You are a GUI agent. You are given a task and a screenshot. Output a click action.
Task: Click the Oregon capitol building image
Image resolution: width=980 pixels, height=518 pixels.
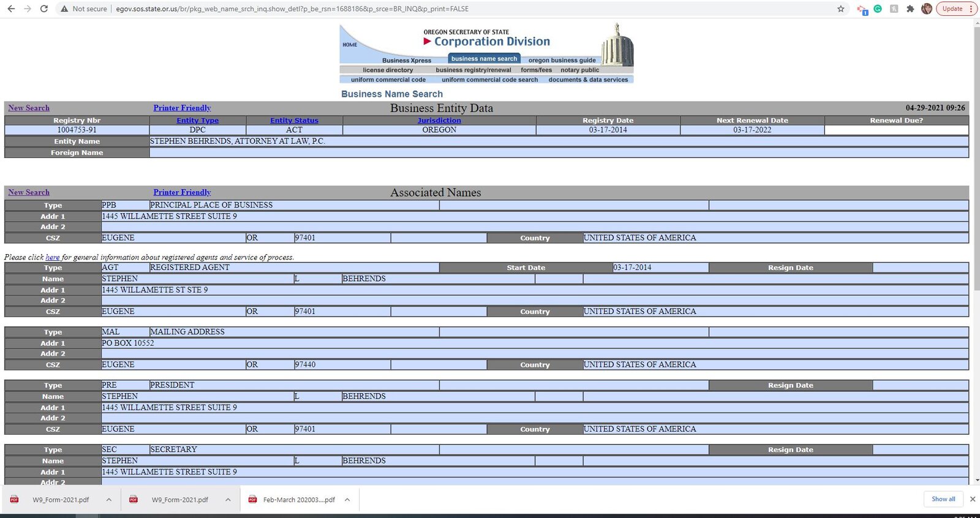point(617,44)
